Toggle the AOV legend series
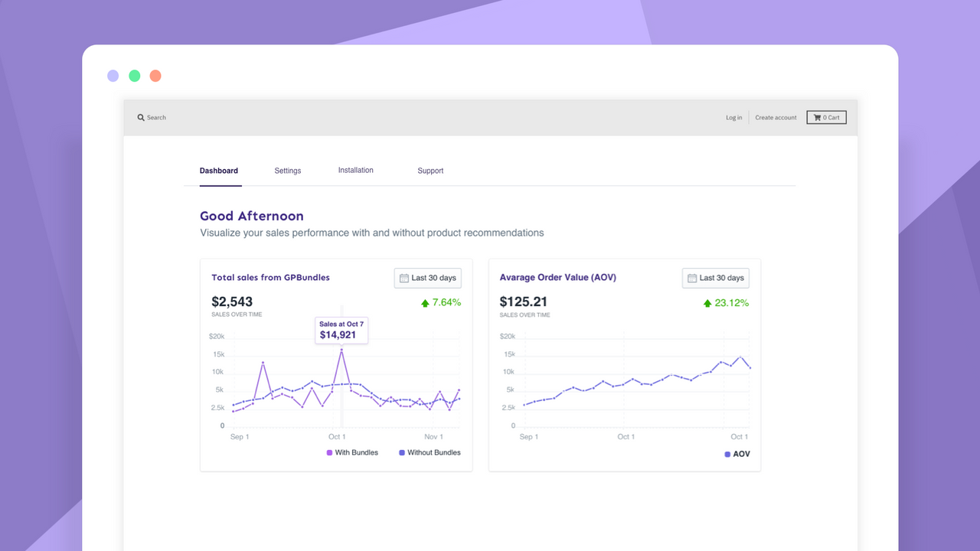The width and height of the screenshot is (980, 551). click(737, 455)
